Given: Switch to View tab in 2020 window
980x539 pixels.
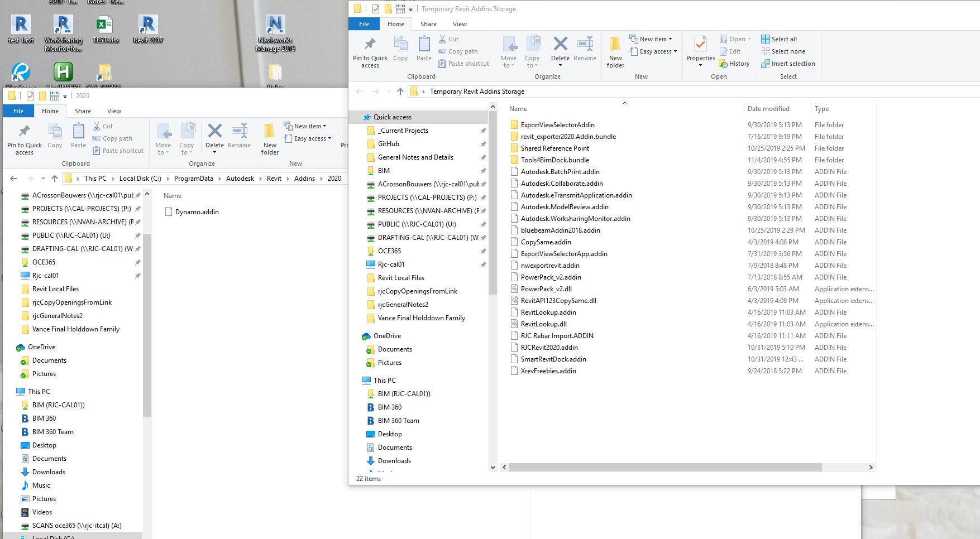Looking at the screenshot, I should (x=114, y=111).
